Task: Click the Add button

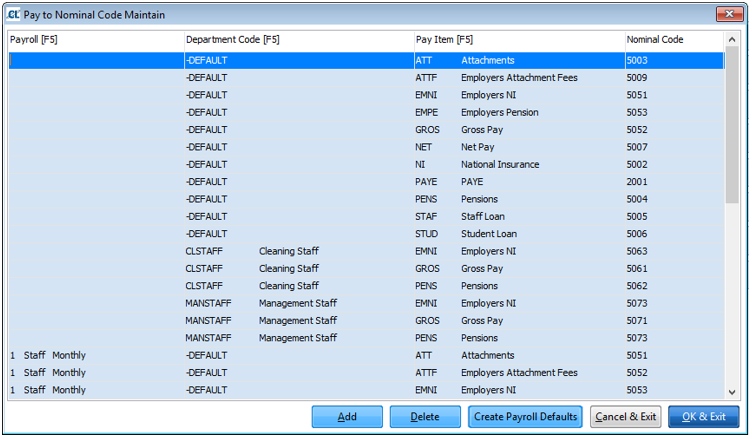Action: [x=347, y=417]
